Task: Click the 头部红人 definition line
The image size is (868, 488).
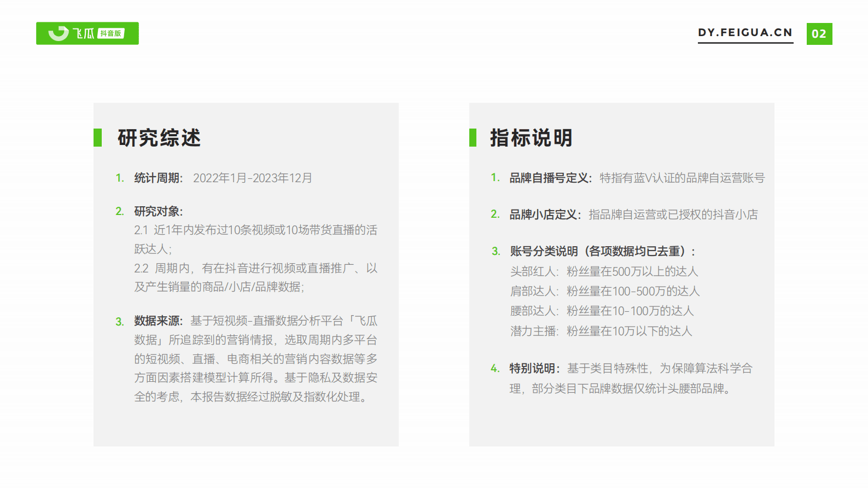Action: (x=604, y=271)
